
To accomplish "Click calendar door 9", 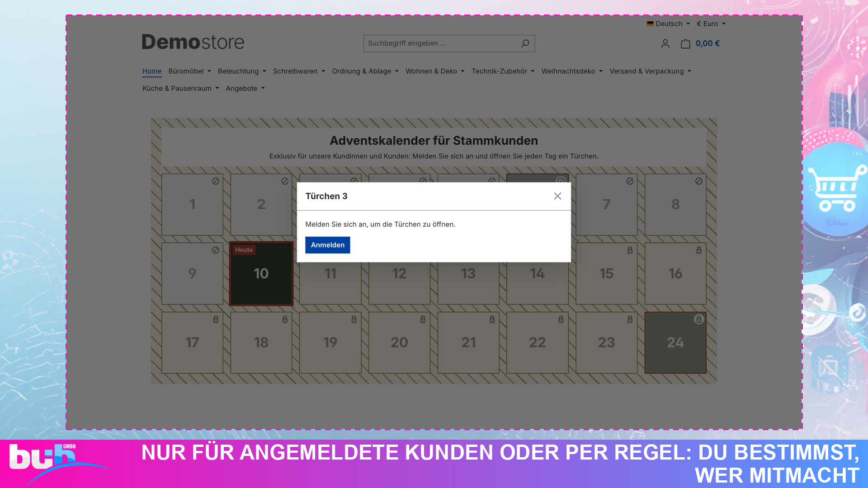I will [192, 273].
